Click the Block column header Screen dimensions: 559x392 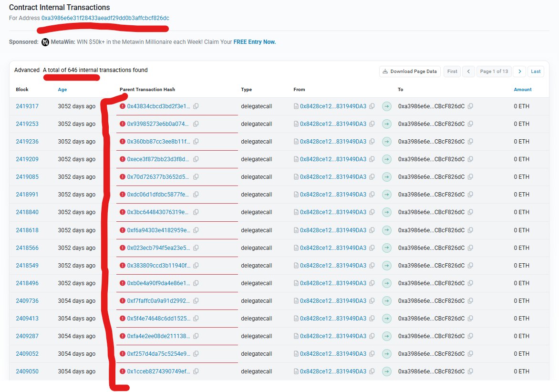tap(22, 90)
